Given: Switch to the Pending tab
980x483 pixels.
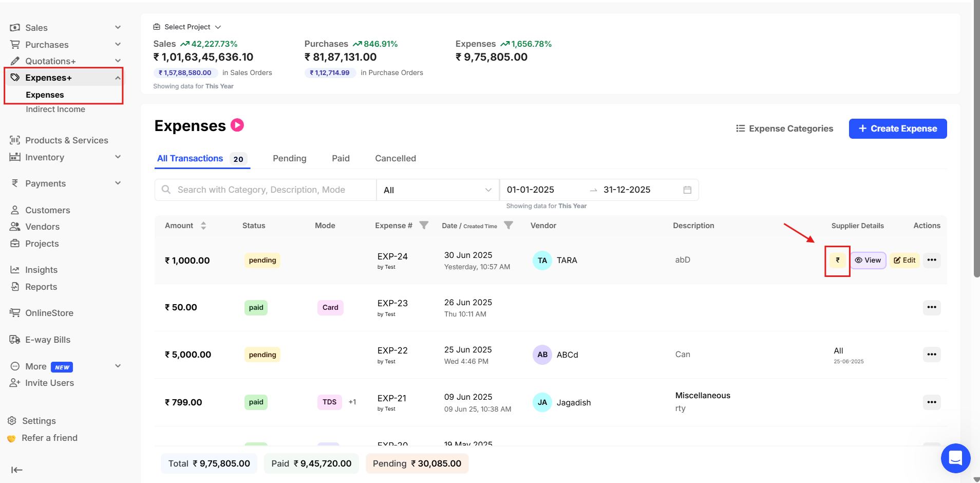Looking at the screenshot, I should pos(289,158).
